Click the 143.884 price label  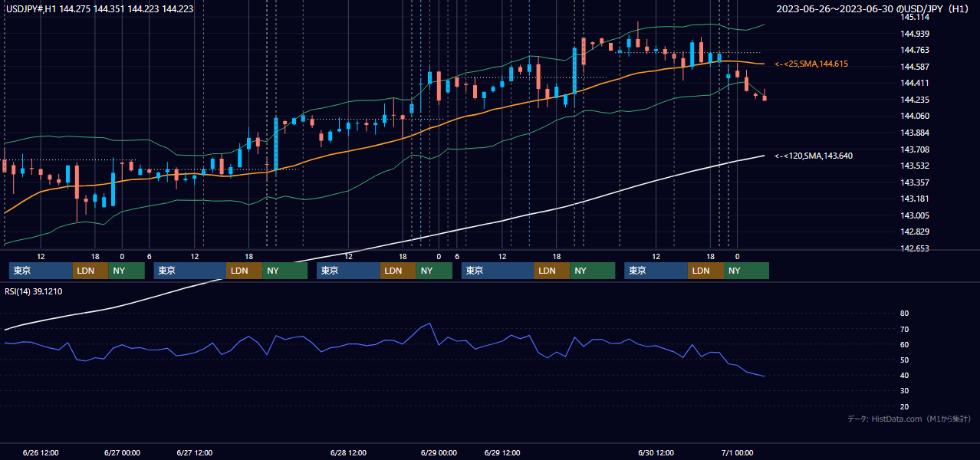click(915, 133)
